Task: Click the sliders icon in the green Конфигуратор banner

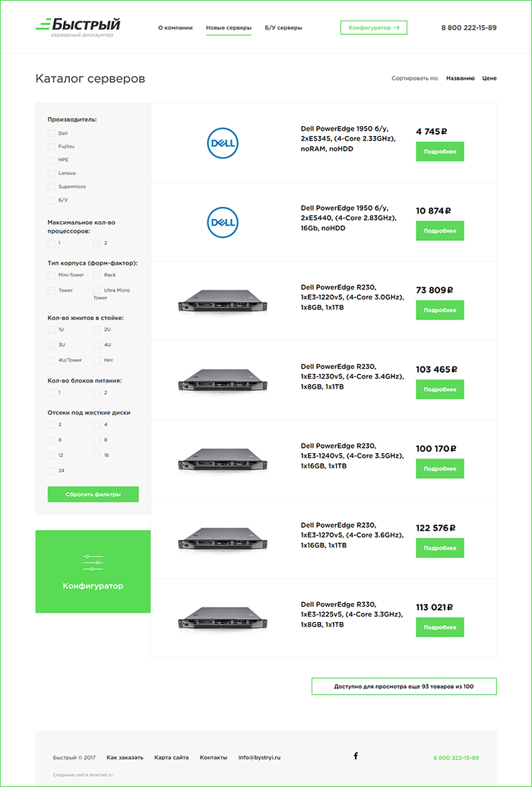Action: pos(93,562)
